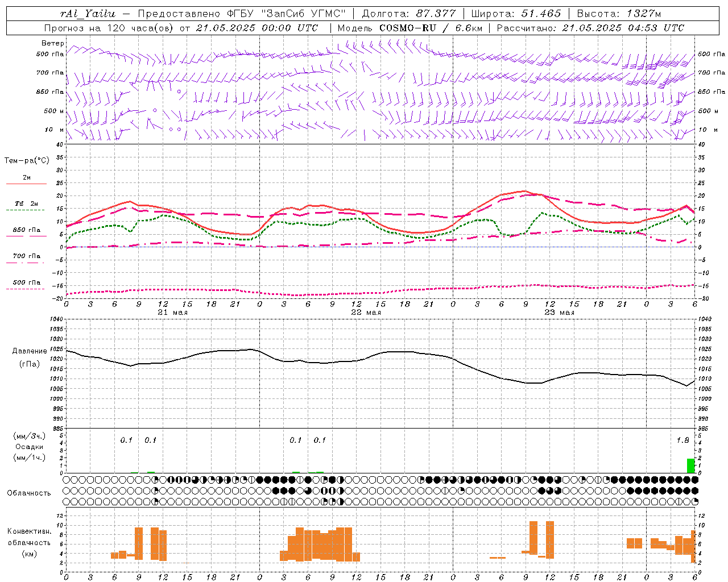The image size is (728, 582).
Task: Click the 21 мая date label
Action: click(x=173, y=313)
